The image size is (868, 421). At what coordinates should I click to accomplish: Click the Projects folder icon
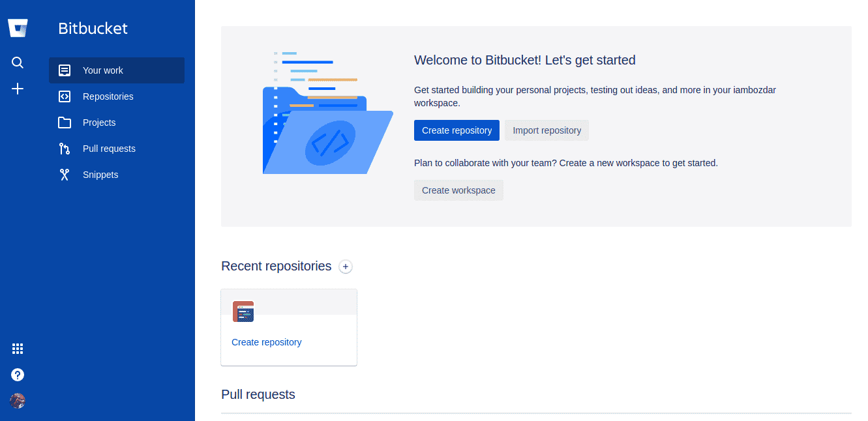(x=65, y=123)
